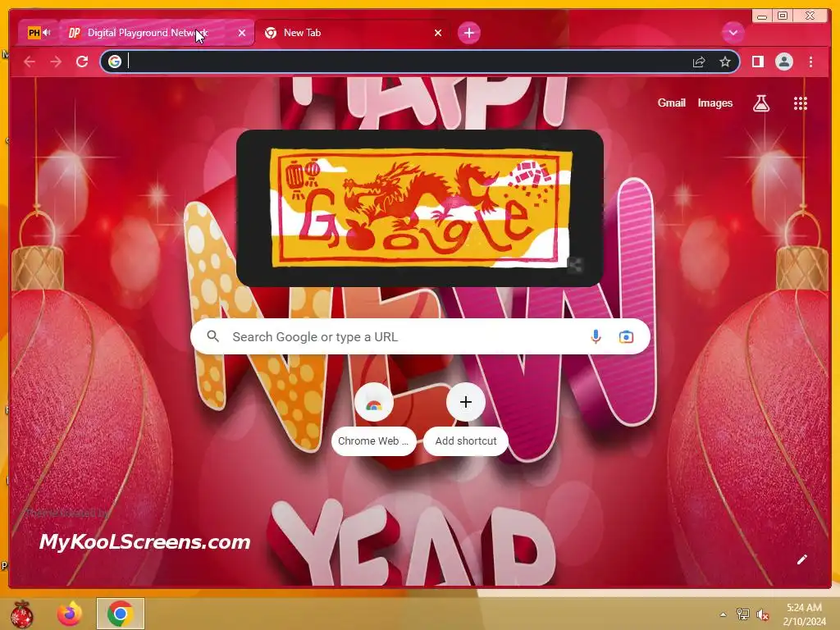Open the profile avatar menu

[783, 62]
